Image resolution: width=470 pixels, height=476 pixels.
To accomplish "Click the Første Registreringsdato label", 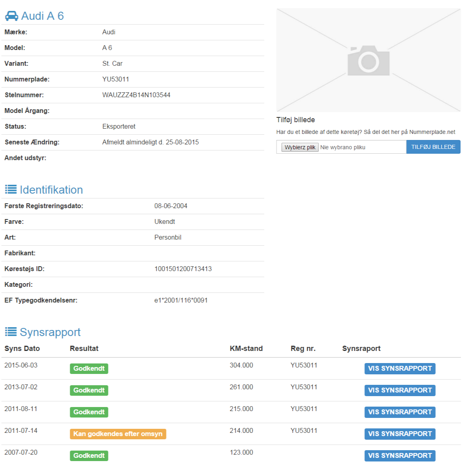I will 44,206.
